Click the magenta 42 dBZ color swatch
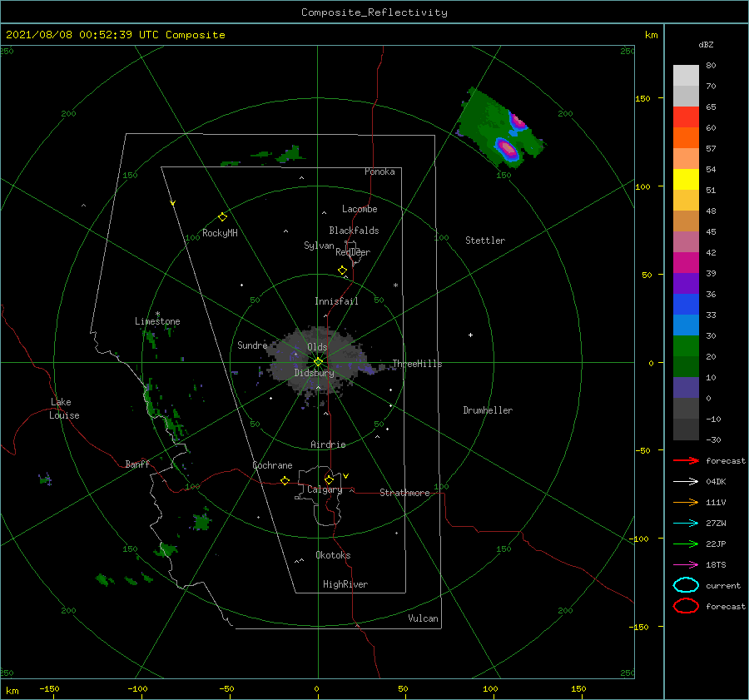 686,263
